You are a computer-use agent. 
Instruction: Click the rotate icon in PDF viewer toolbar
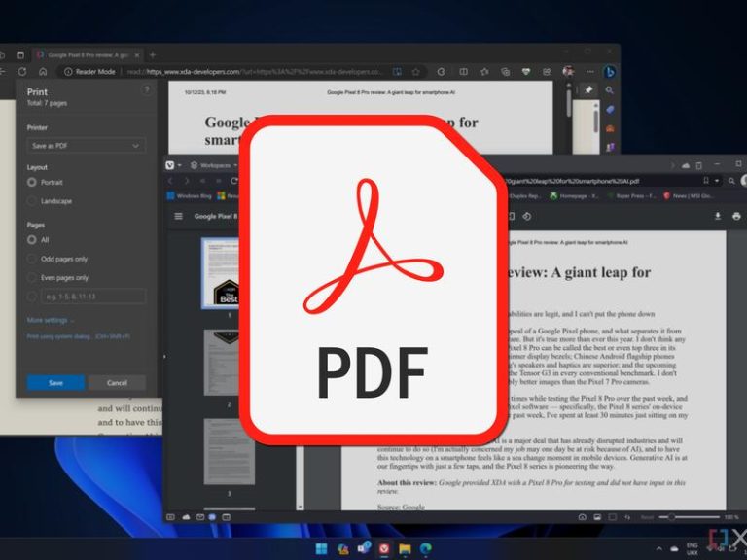tap(526, 216)
